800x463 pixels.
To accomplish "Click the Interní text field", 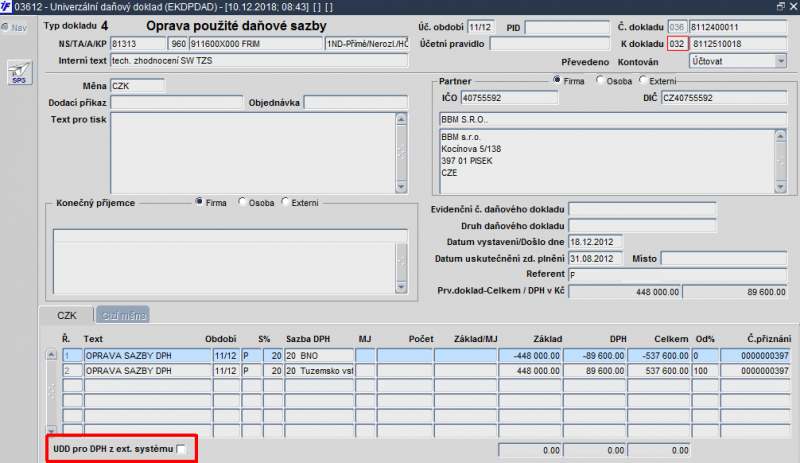I will 259,61.
